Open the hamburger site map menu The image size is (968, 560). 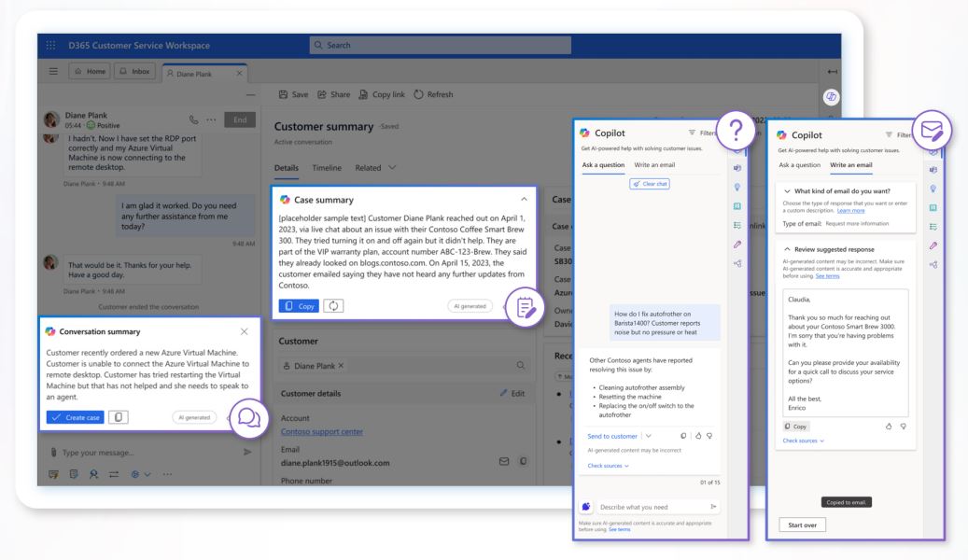coord(53,72)
